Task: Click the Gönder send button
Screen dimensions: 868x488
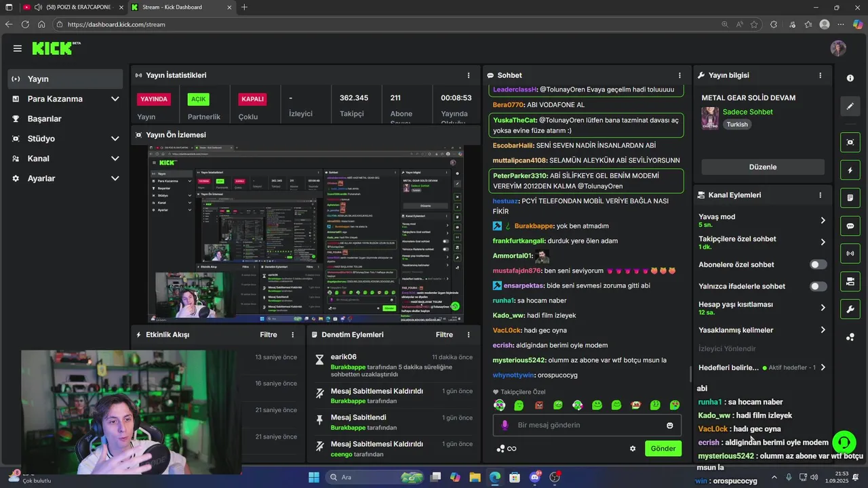Action: pos(663,449)
